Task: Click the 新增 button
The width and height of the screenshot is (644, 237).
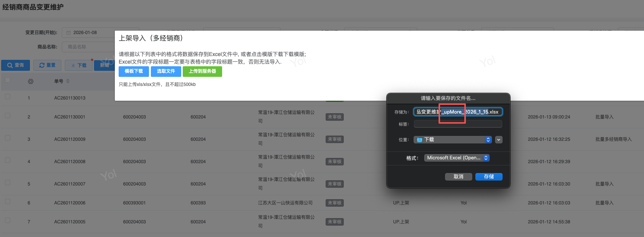Action: point(104,65)
